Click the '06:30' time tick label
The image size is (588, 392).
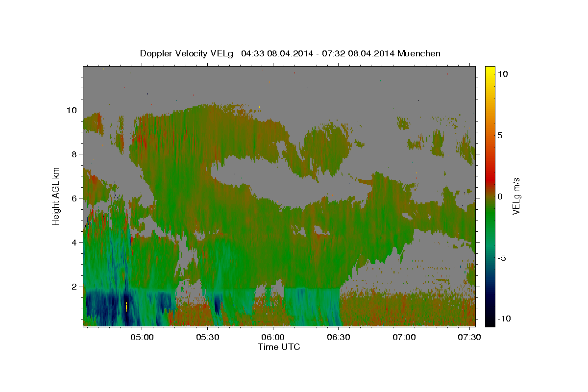pos(340,338)
